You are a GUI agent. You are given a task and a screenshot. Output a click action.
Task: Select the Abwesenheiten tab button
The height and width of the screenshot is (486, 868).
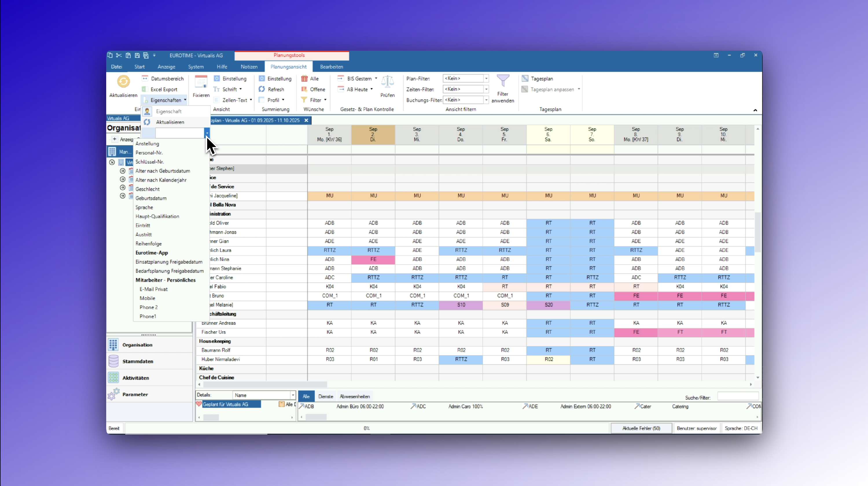coord(354,396)
